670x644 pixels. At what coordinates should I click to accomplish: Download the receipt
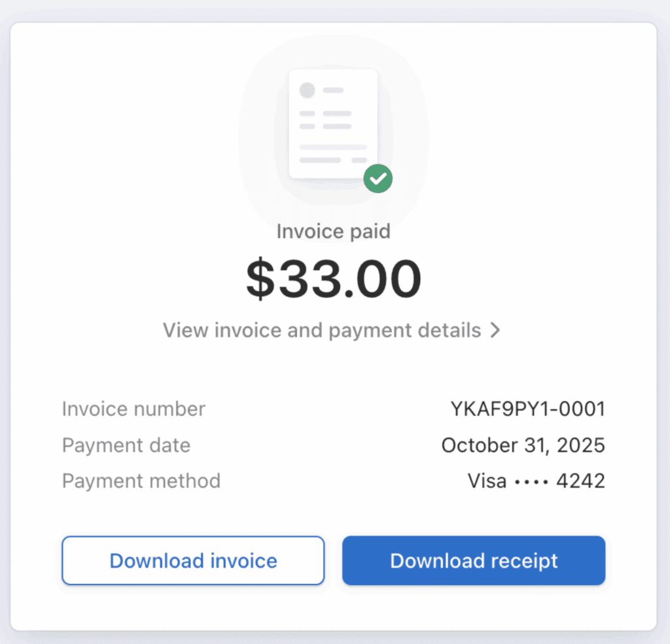[474, 560]
